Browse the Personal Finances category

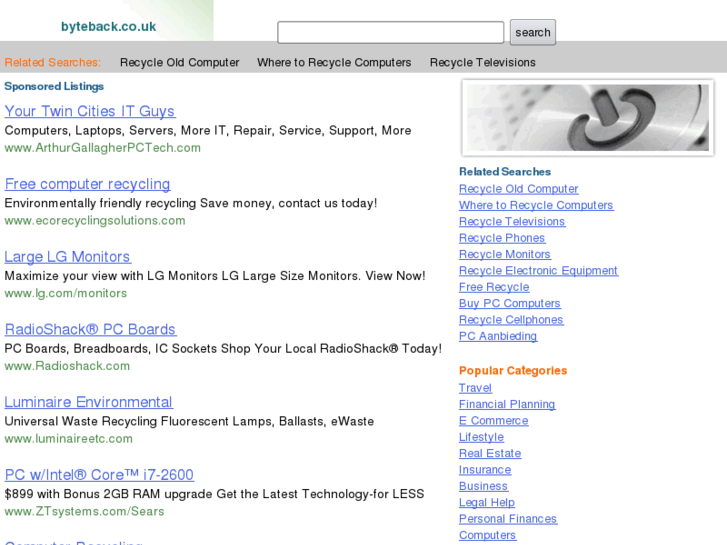508,519
